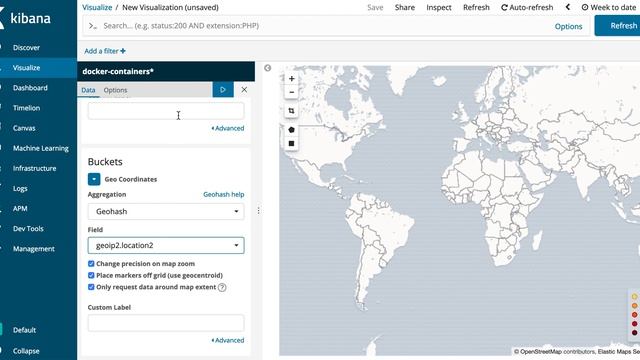The height and width of the screenshot is (360, 640).
Task: Click the Kibana logo
Action: [x=26, y=18]
